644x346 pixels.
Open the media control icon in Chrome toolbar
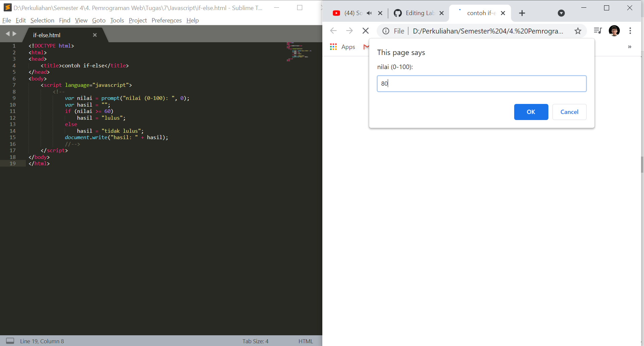pyautogui.click(x=598, y=31)
